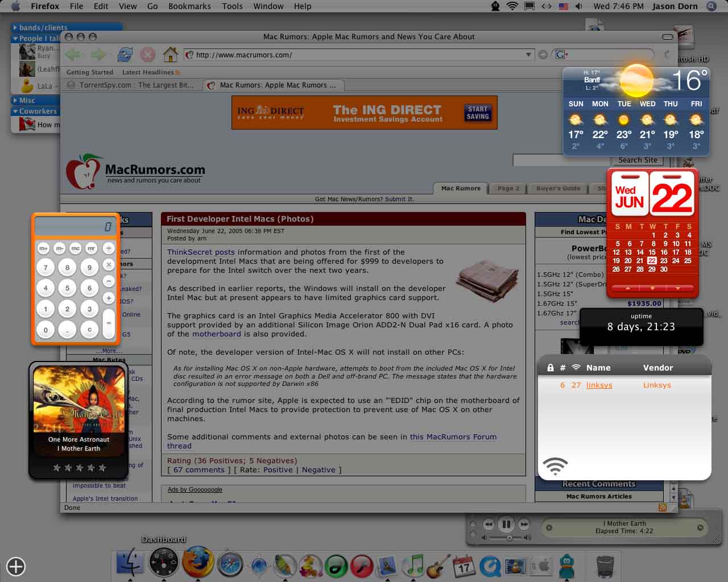Click the plus key on the calculator
The height and width of the screenshot is (582, 728).
(109, 298)
